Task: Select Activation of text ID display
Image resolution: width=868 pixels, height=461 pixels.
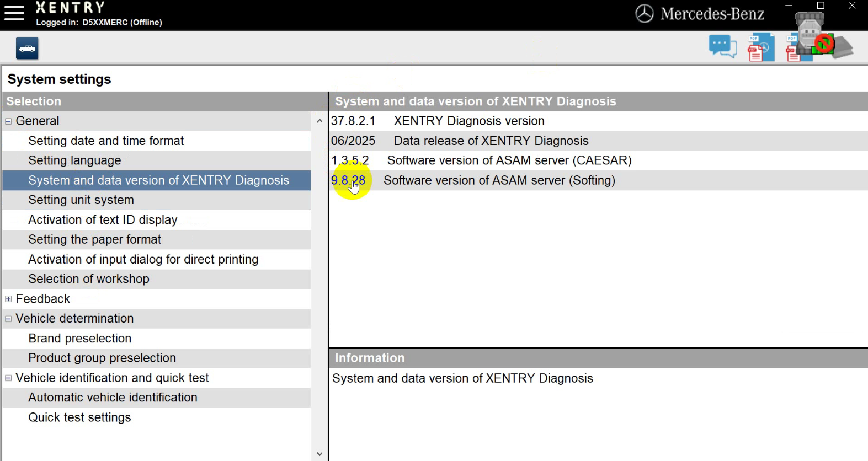Action: click(157, 220)
